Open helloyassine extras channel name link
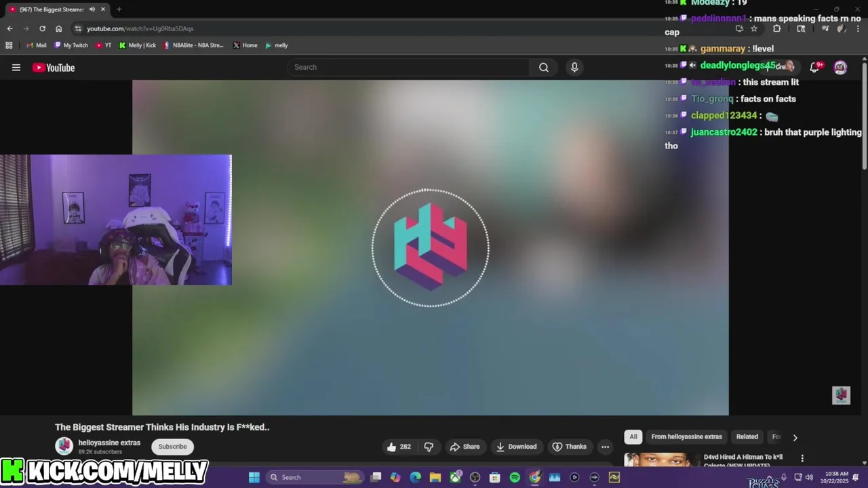 tap(109, 443)
